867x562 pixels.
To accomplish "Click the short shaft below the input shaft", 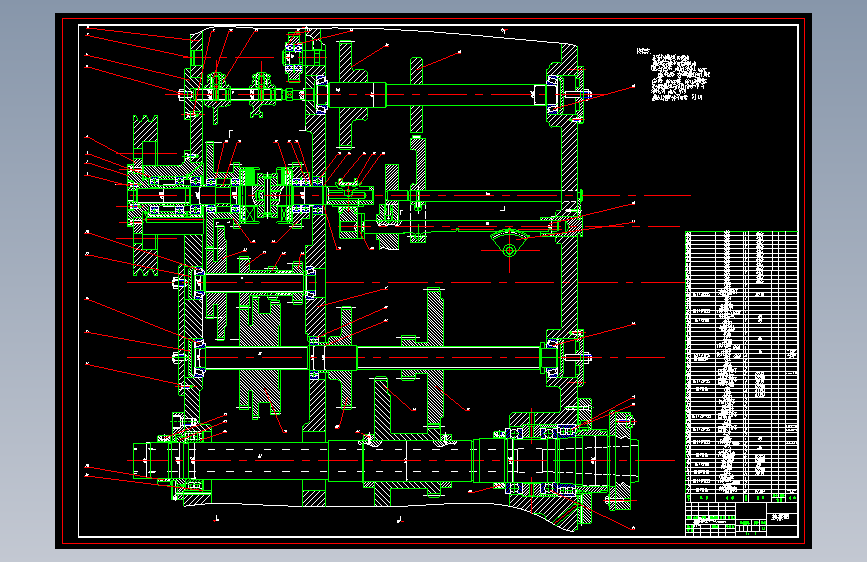I will click(x=254, y=283).
